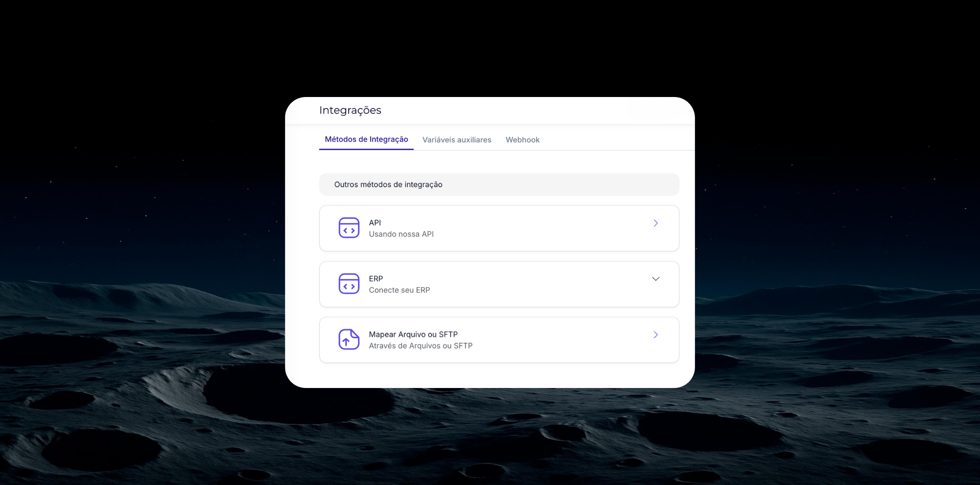Open the Variáveis auxiliares tab
Viewport: 980px width, 485px height.
tap(456, 140)
